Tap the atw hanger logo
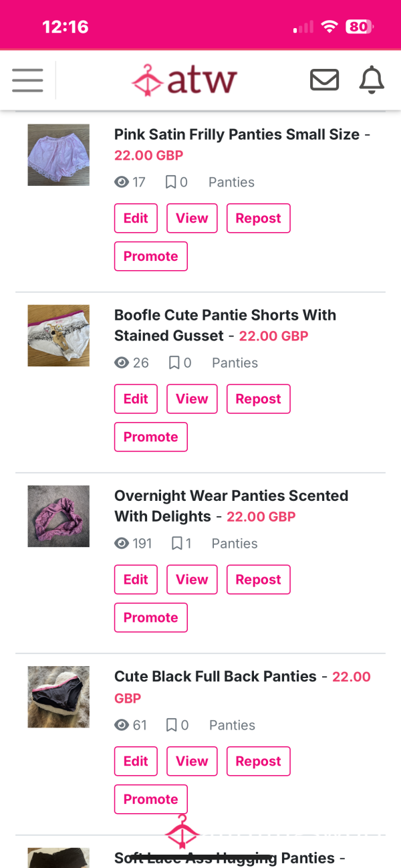The height and width of the screenshot is (868, 401). click(x=184, y=80)
